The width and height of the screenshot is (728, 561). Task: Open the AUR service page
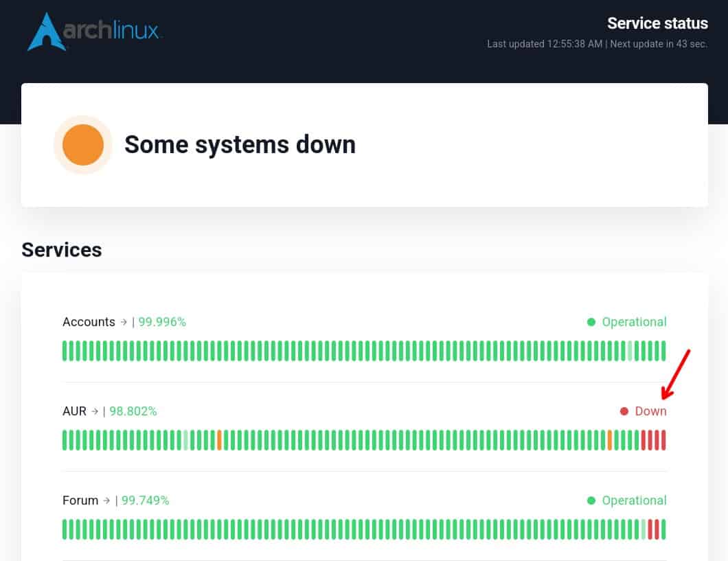pos(73,411)
